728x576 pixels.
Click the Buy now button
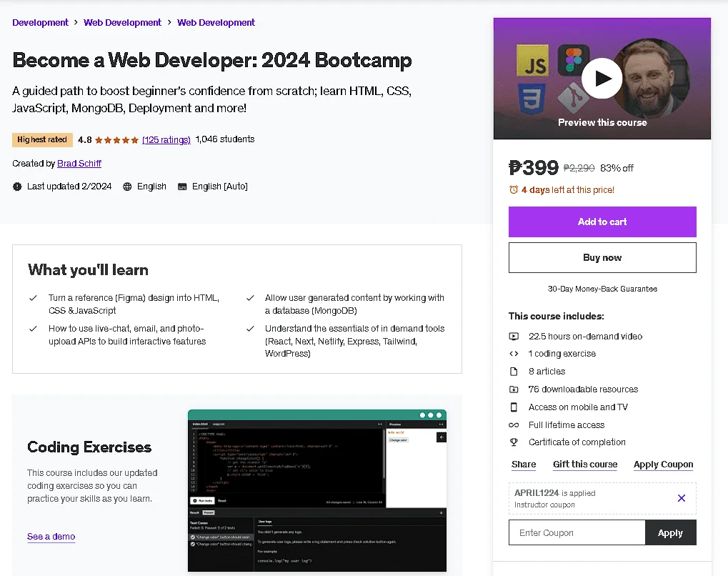[602, 257]
